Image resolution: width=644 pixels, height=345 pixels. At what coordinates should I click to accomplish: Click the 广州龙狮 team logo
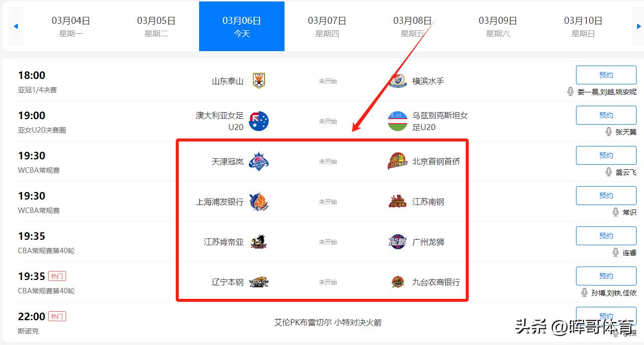click(397, 242)
